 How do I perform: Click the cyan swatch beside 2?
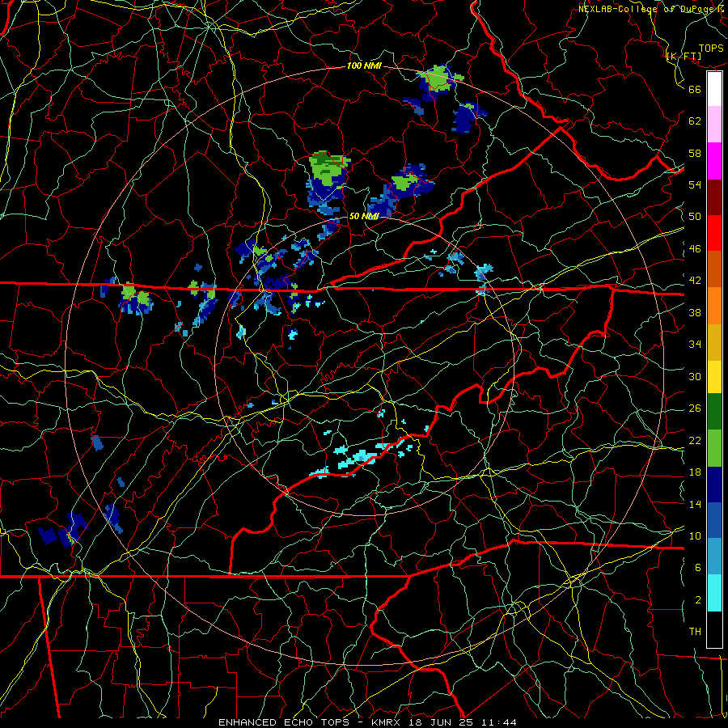pos(714,593)
